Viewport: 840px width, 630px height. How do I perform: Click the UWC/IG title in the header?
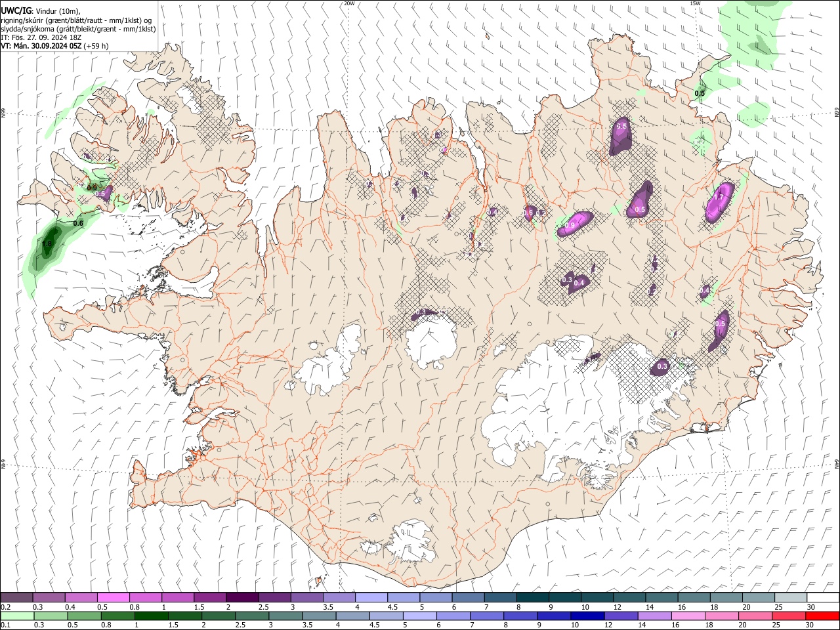tap(16, 10)
